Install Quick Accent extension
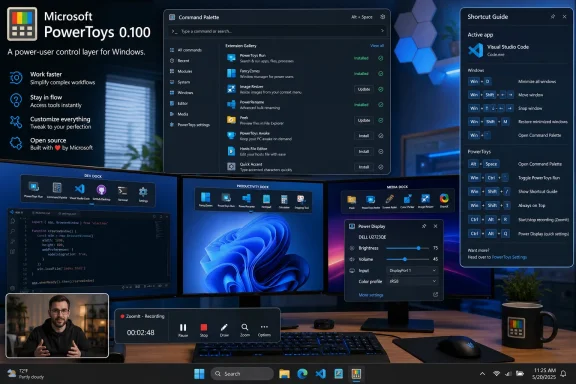 pos(364,167)
